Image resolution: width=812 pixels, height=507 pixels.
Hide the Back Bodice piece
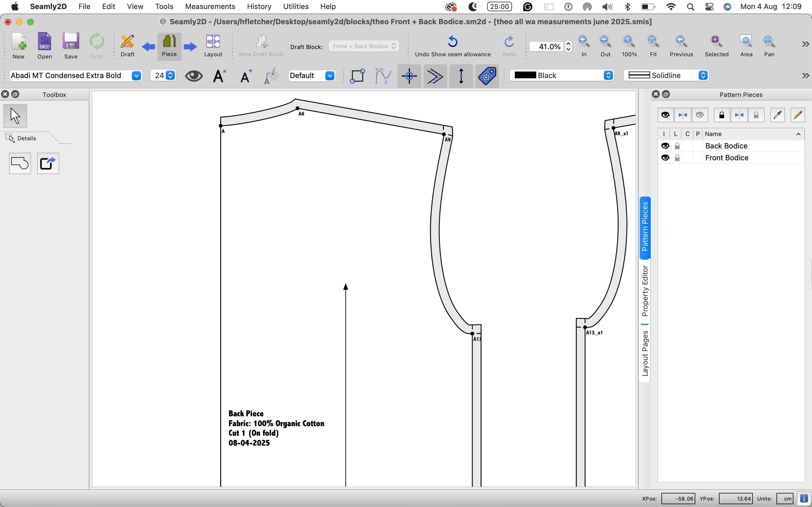tap(665, 146)
